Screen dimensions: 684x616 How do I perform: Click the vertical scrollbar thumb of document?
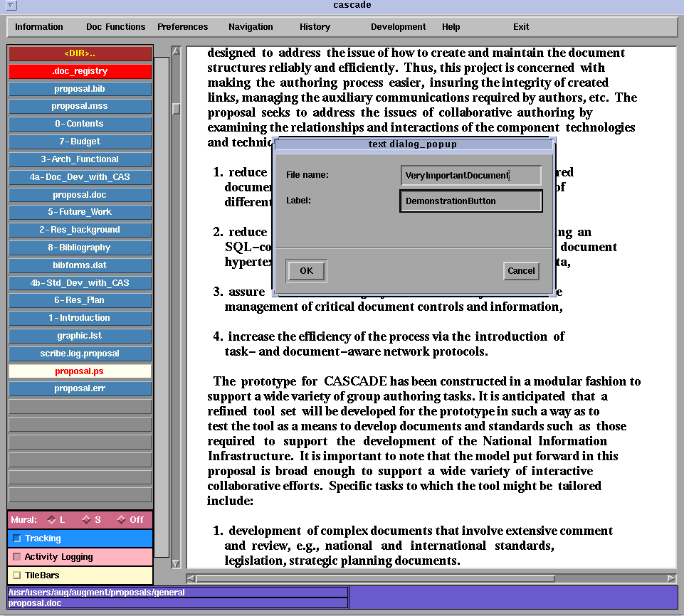(177, 109)
